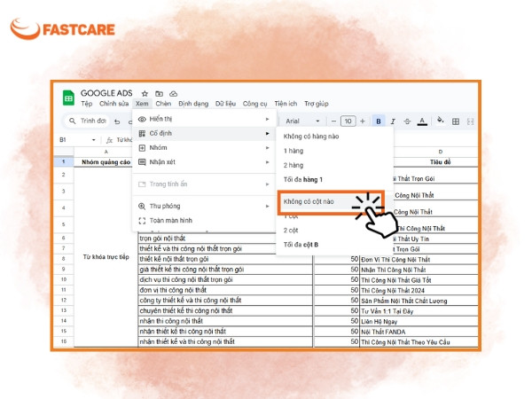This screenshot has width=532, height=399.
Task: Select column D header
Action: coord(440,152)
